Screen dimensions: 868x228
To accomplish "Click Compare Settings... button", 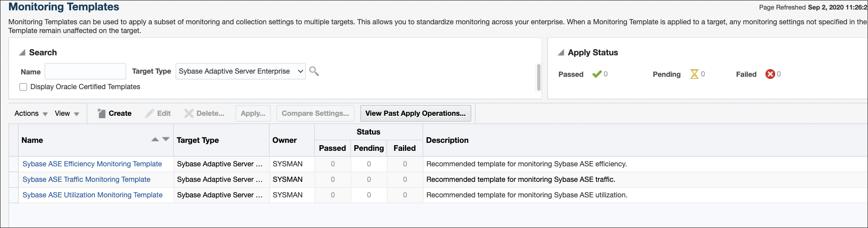I will [315, 113].
